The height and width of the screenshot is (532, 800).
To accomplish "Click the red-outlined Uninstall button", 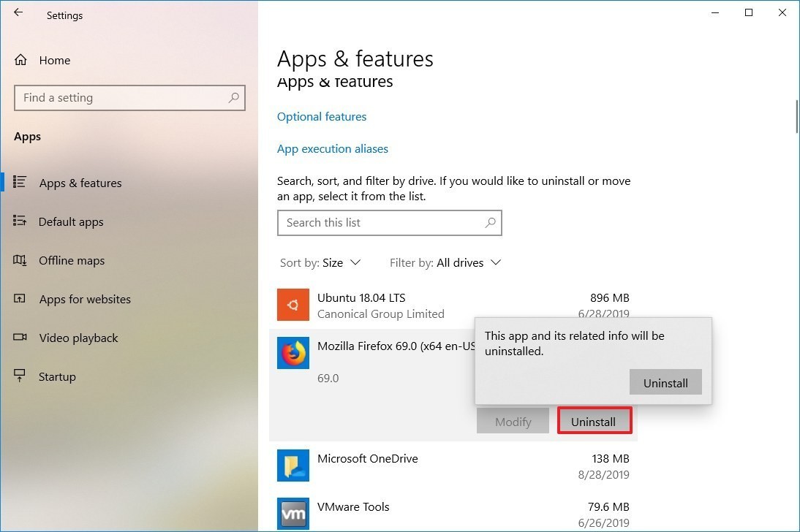I will point(594,421).
